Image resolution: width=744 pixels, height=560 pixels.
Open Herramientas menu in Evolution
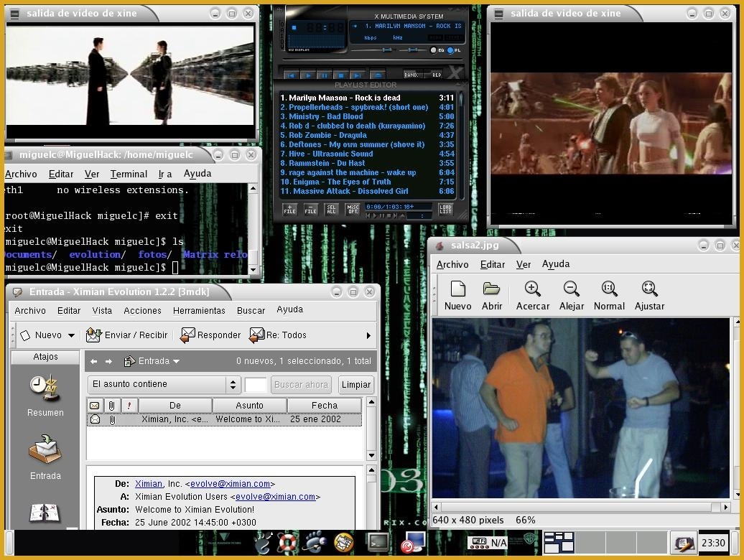pyautogui.click(x=199, y=311)
